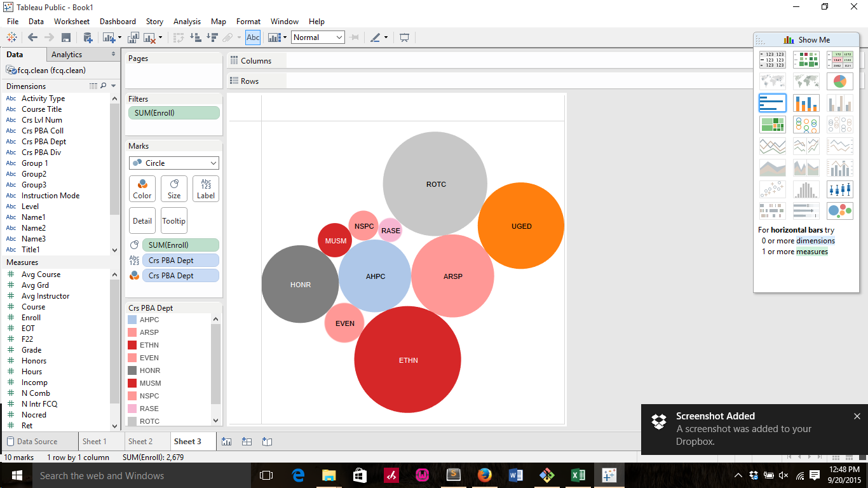The image size is (868, 488).
Task: Click the Undo back arrow
Action: (32, 37)
